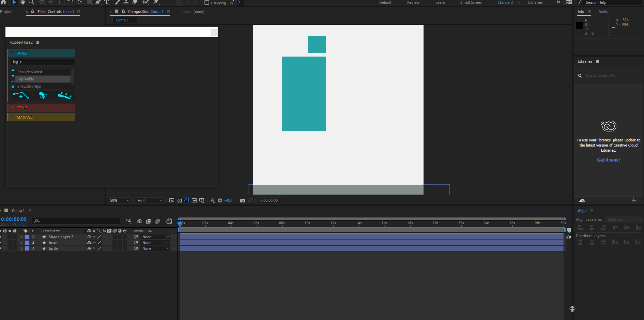Select the Pan Behind anchor point tool
Screen dimensions: 644x320
click(79, 2)
